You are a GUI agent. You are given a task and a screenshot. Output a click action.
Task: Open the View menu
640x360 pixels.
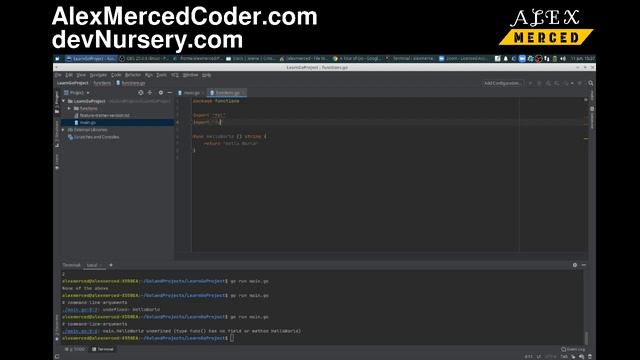(x=81, y=75)
